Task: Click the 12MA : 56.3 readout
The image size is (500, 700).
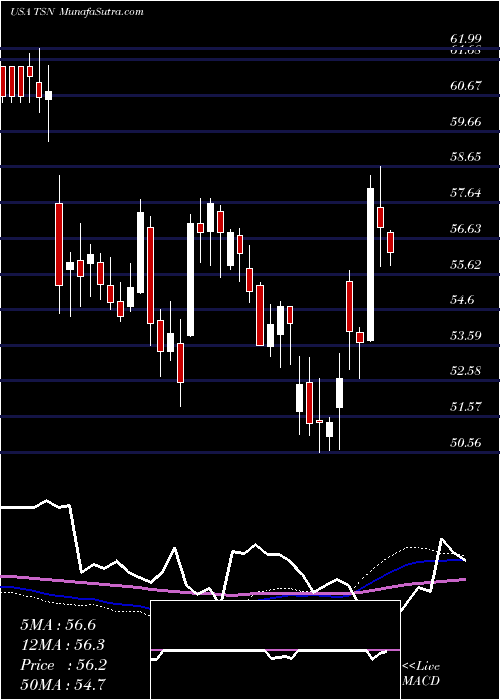Action: click(62, 645)
